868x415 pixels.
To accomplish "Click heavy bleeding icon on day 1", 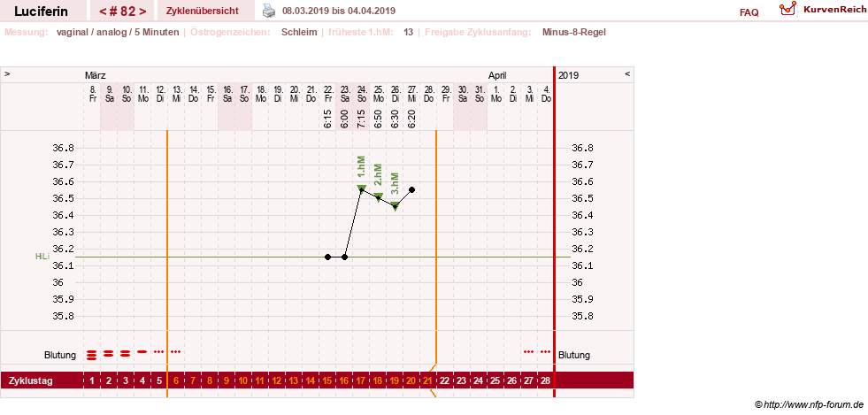I will [x=92, y=355].
